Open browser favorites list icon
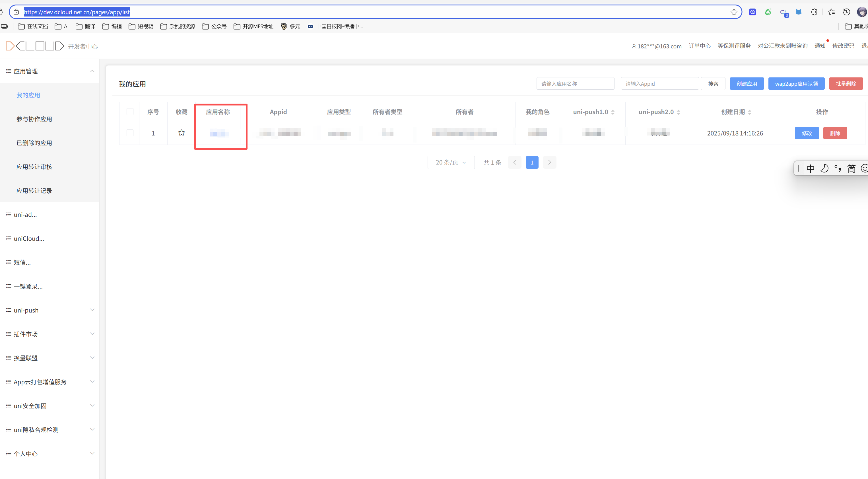This screenshot has width=868, height=479. [831, 12]
